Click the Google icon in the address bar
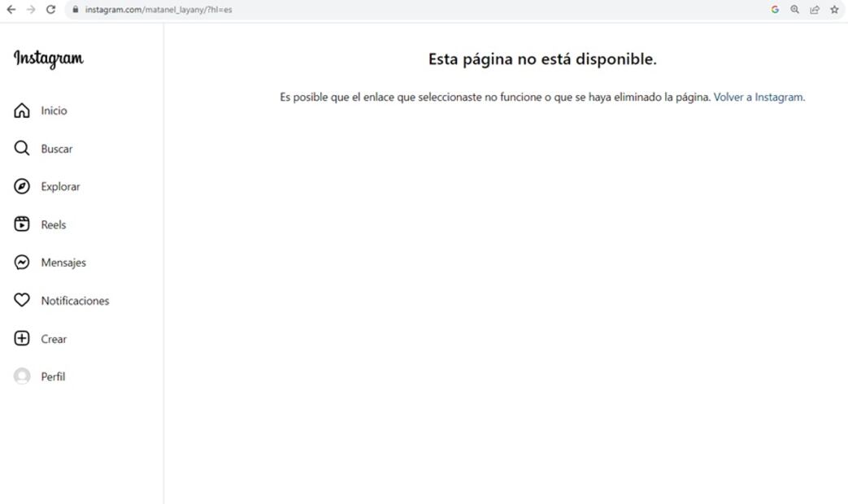The width and height of the screenshot is (848, 504). click(x=775, y=10)
